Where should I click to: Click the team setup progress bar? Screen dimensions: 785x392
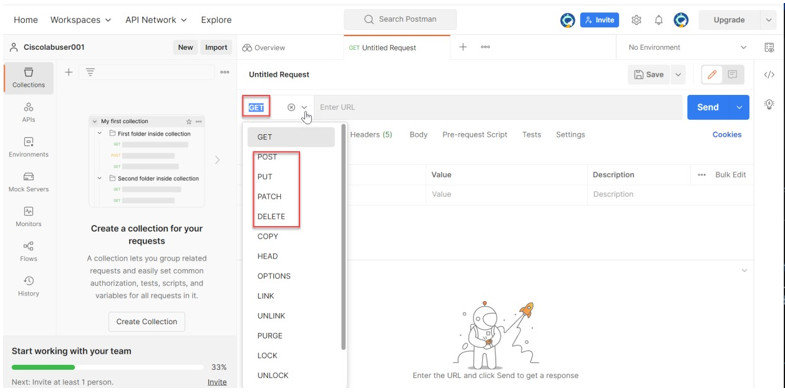pyautogui.click(x=108, y=367)
